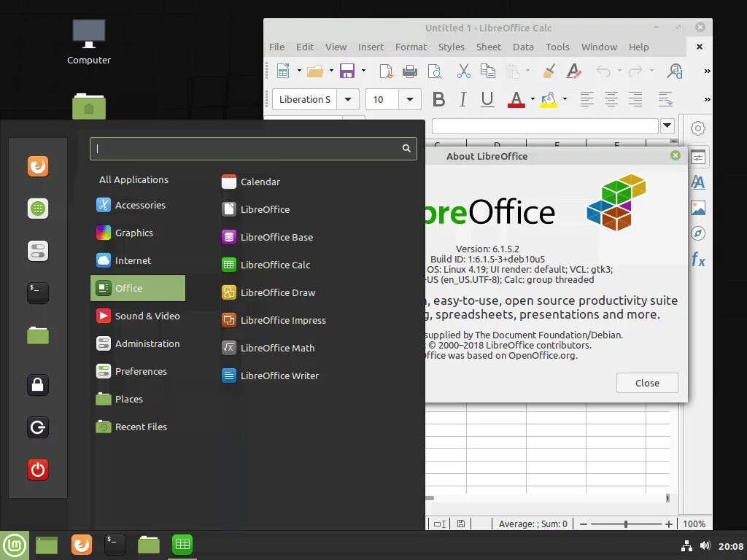Click the Copy icon in Calc toolbar
This screenshot has height=560, width=747.
(x=488, y=71)
